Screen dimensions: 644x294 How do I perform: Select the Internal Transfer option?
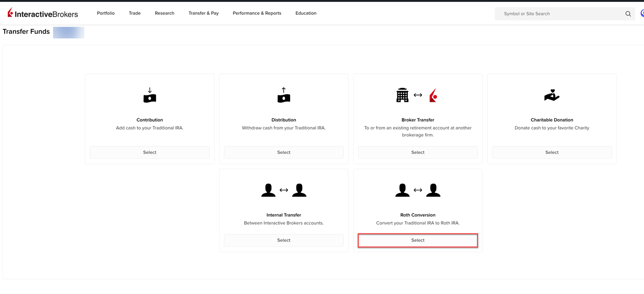tap(284, 240)
